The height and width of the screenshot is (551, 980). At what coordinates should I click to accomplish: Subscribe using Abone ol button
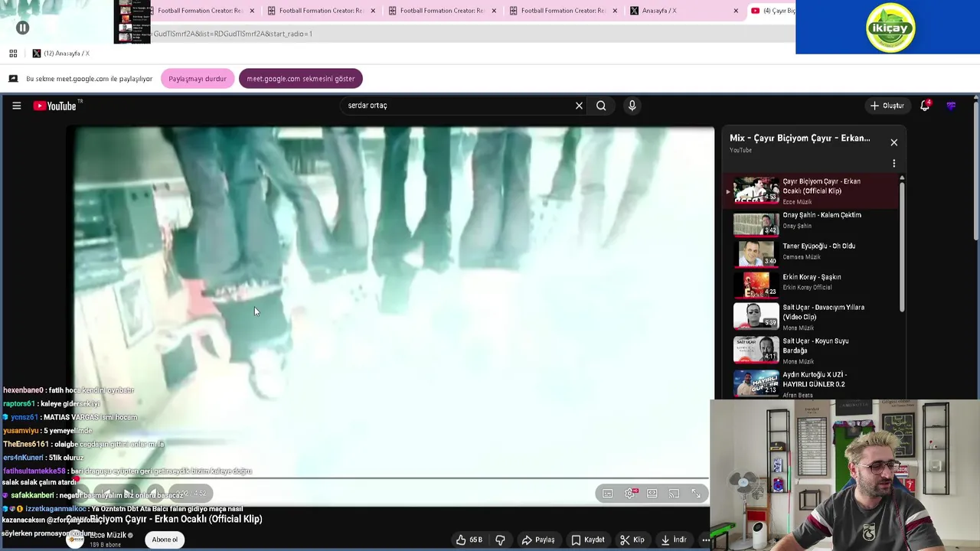click(x=165, y=540)
